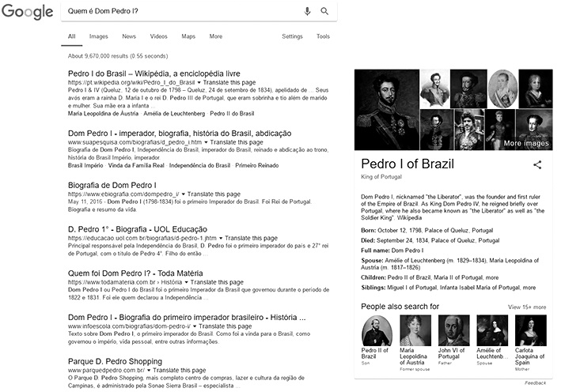The height and width of the screenshot is (392, 561).
Task: Switch to the Images tab
Action: [98, 36]
